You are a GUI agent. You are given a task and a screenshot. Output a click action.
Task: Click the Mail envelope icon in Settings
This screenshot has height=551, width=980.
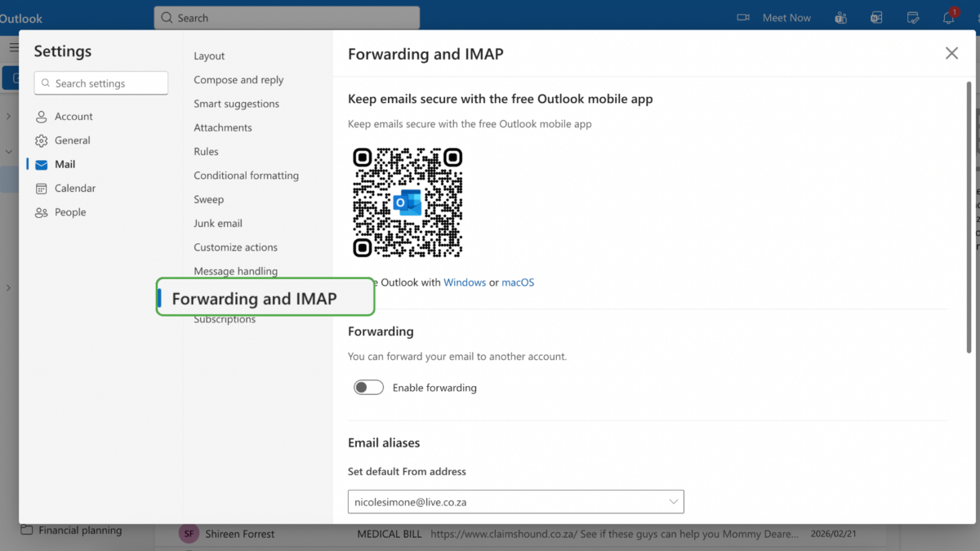click(42, 164)
